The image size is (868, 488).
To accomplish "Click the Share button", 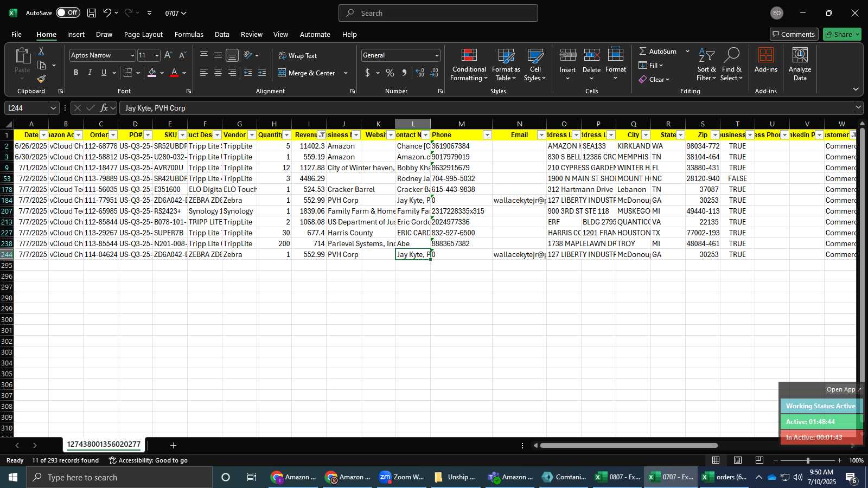I will (x=842, y=34).
